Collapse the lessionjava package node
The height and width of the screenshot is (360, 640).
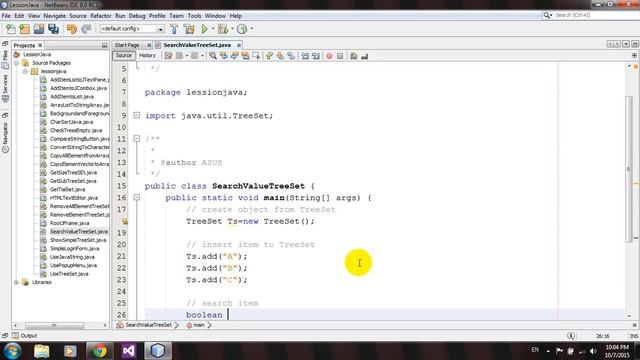coord(25,71)
